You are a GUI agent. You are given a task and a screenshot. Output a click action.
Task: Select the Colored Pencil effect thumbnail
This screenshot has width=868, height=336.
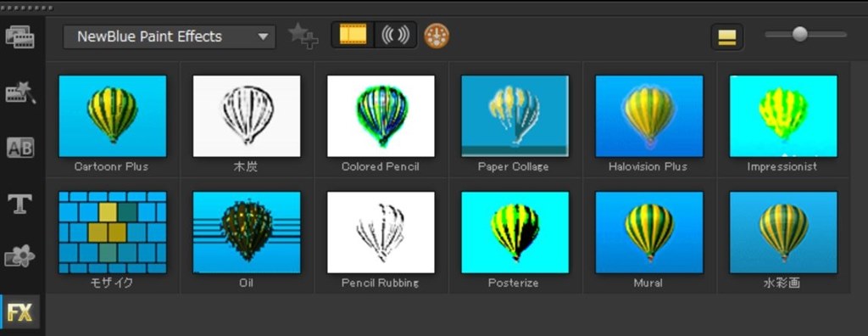[x=381, y=116]
